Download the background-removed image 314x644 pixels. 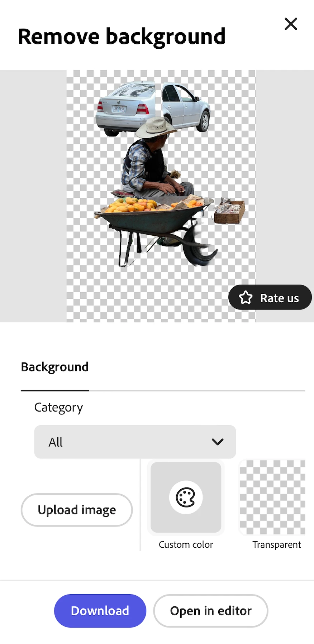pyautogui.click(x=100, y=611)
